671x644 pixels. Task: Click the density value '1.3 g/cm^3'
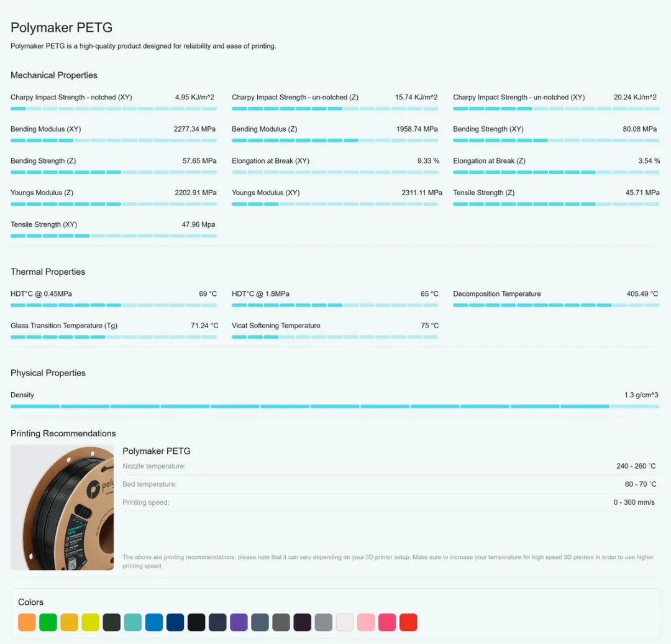641,395
